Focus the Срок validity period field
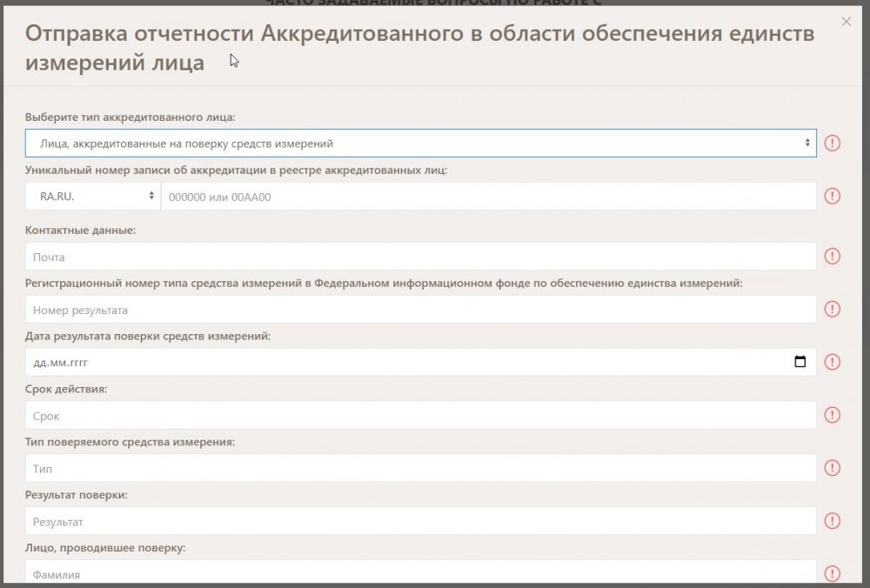The width and height of the screenshot is (870, 588). [420, 415]
